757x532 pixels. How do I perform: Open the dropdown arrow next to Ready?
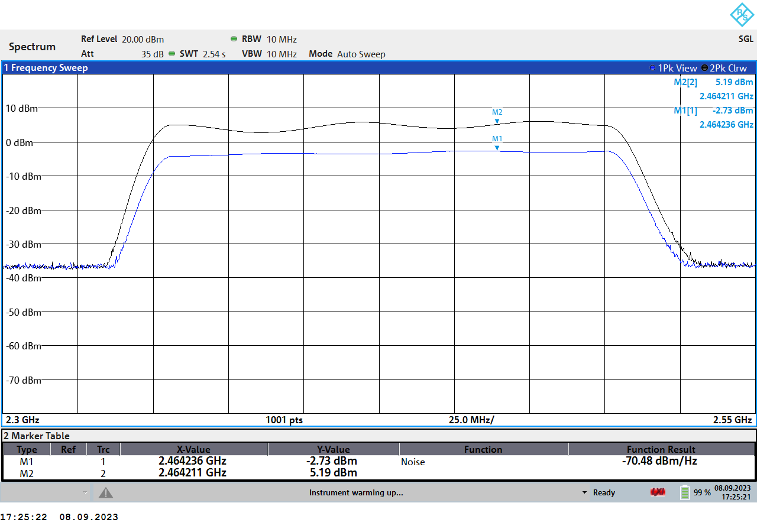(x=585, y=492)
